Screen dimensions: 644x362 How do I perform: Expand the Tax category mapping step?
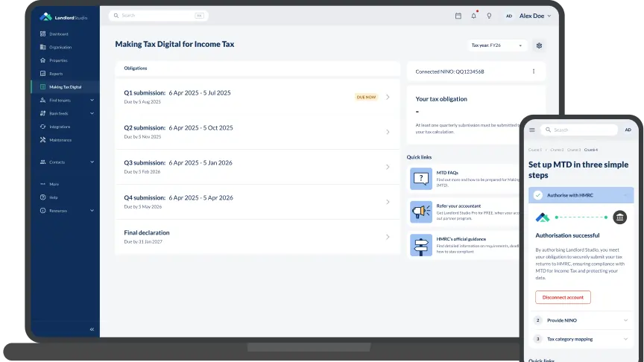pyautogui.click(x=581, y=339)
